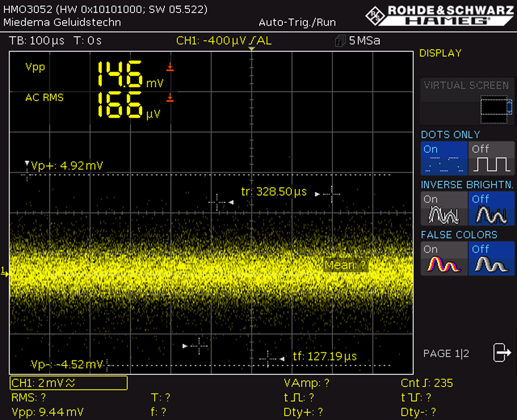Click the 'Vpp: 9.44mV' bottom measurement
The height and width of the screenshot is (420, 517).
click(x=48, y=412)
